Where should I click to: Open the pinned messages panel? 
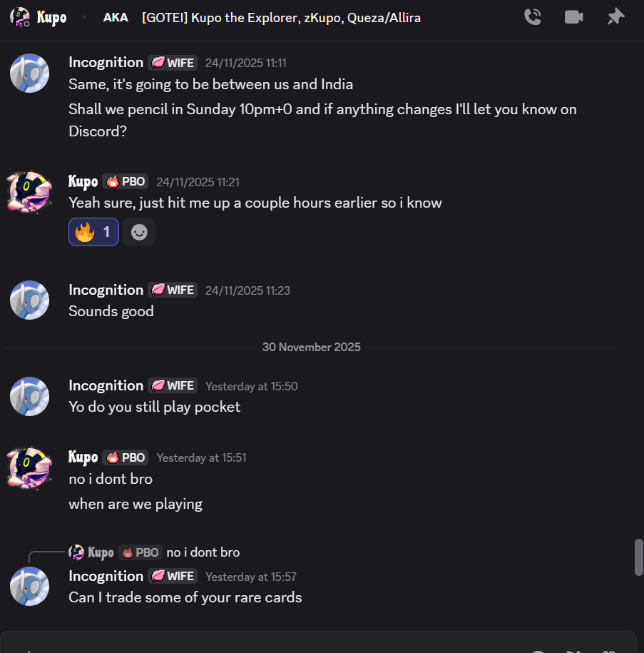coord(615,17)
